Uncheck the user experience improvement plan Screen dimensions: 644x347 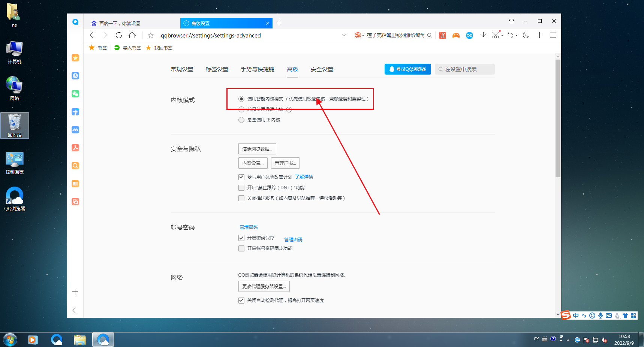point(241,177)
